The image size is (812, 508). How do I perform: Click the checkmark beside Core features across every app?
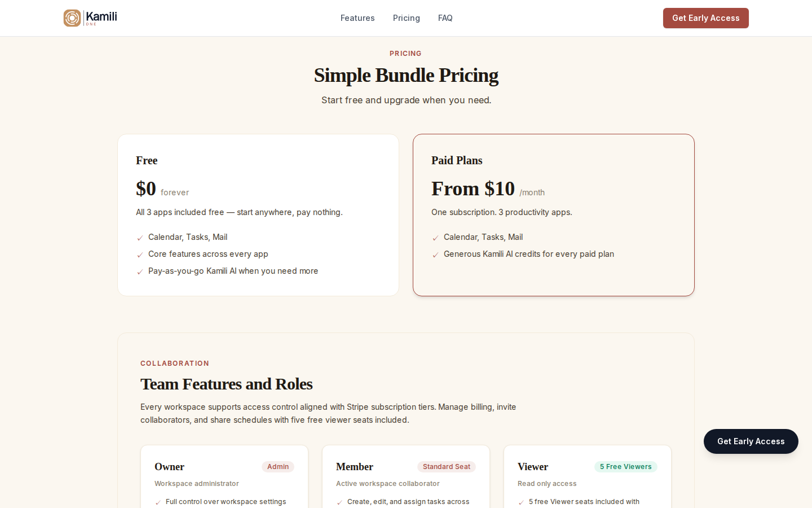click(140, 255)
